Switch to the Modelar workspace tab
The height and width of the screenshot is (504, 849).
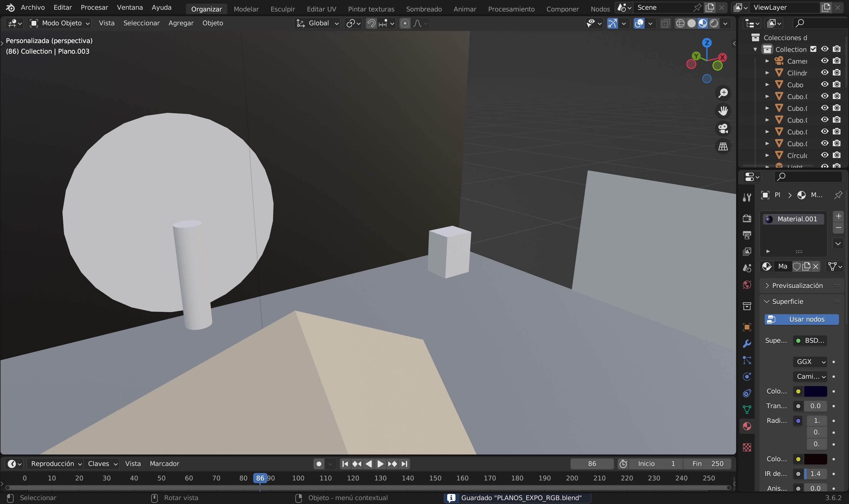coord(246,9)
